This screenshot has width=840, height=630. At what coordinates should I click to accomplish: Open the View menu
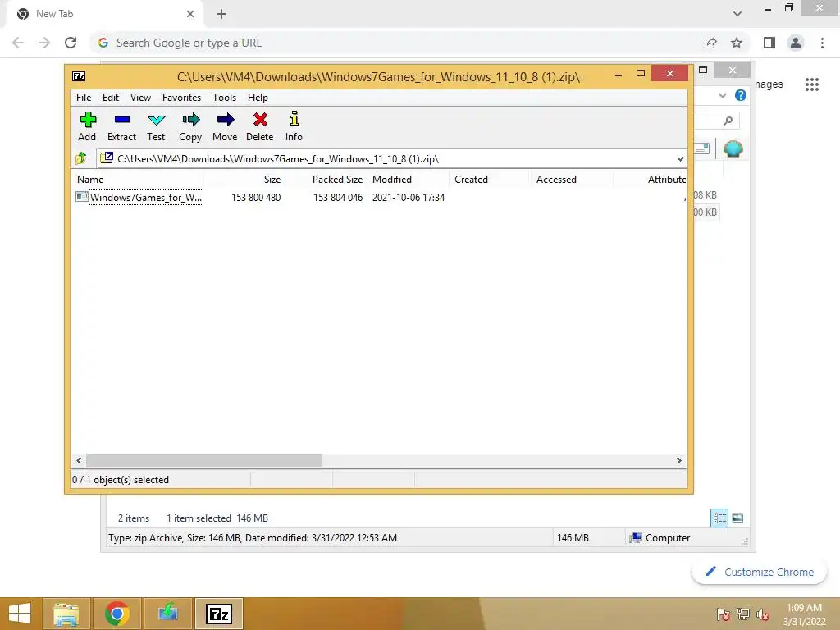tap(140, 98)
